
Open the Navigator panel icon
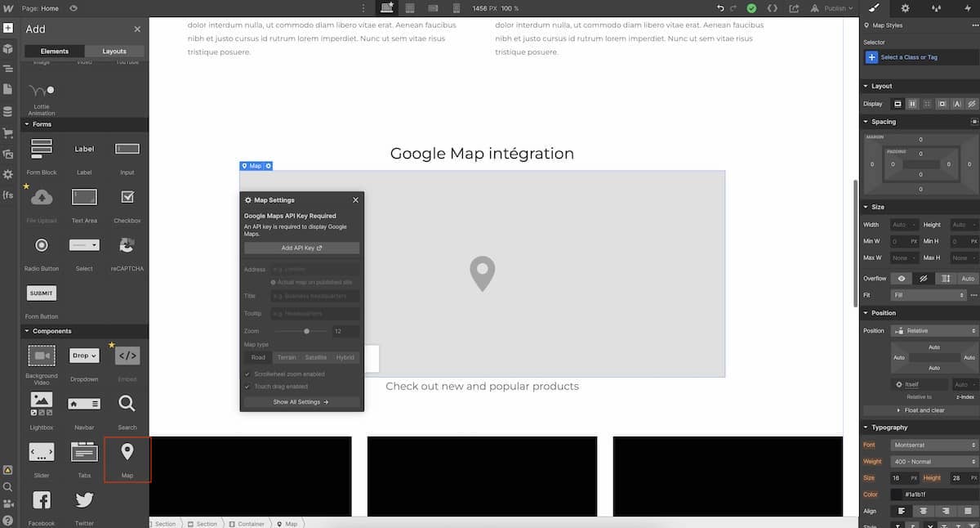pos(7,69)
